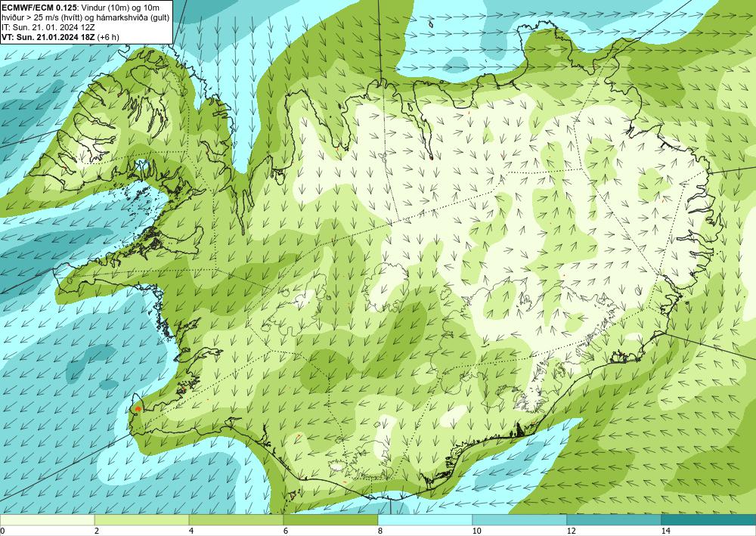Click the 'ECMWF/ECM 0.125' model title text
Viewport: 756px width, 536px height.
(x=39, y=8)
